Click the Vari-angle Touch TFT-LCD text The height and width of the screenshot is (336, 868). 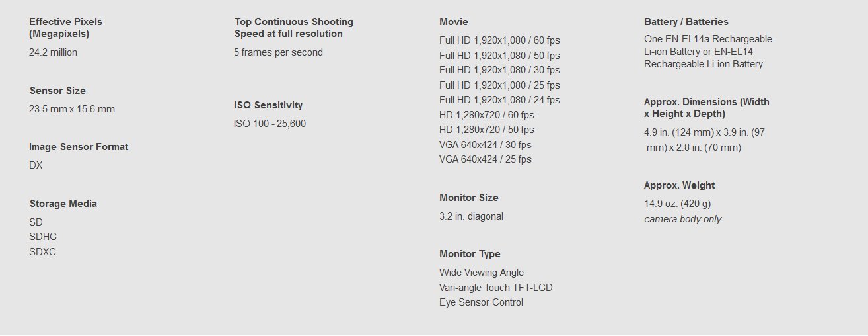[495, 287]
